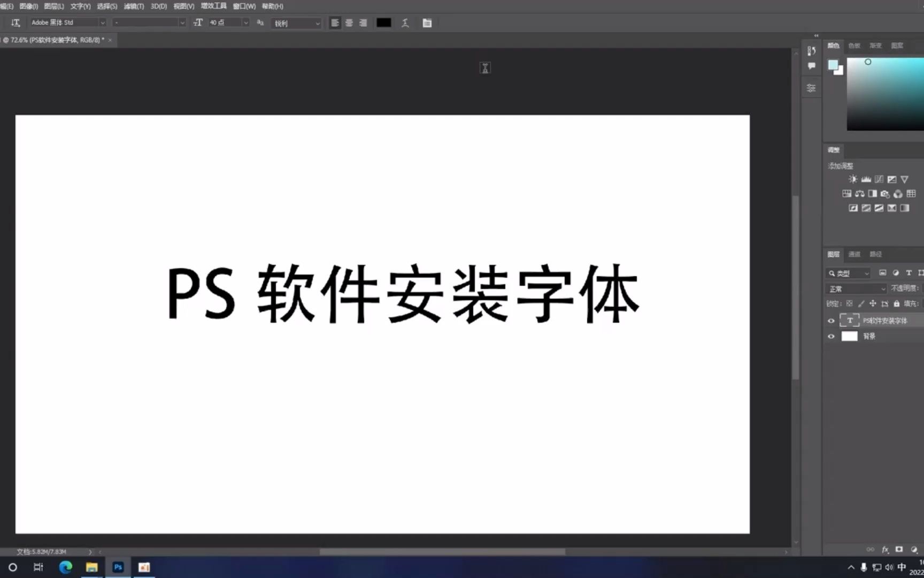Image resolution: width=924 pixels, height=578 pixels.
Task: Open layer filter 类型 dropdown
Action: click(x=849, y=273)
